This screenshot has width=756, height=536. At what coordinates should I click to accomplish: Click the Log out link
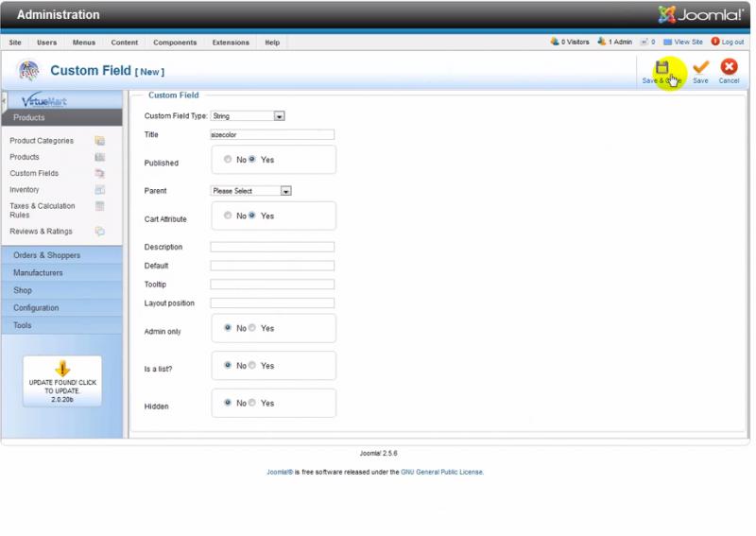pyautogui.click(x=732, y=42)
